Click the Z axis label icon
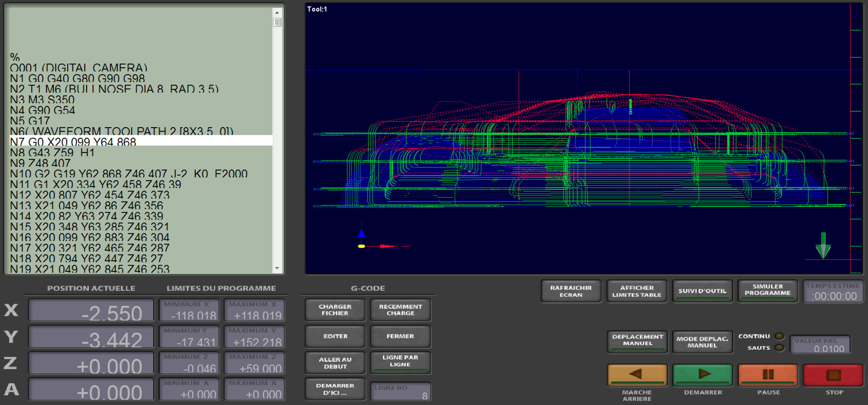Viewport: 868px width, 405px height. (x=11, y=363)
